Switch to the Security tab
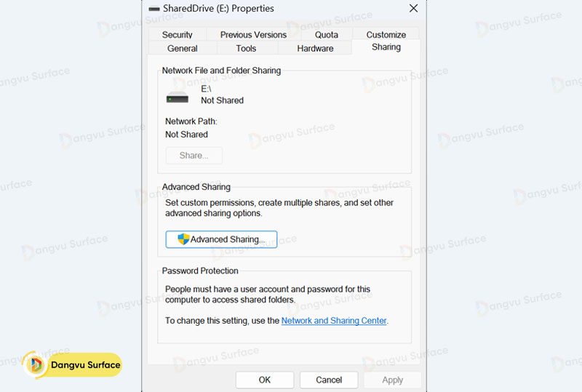582x392 pixels. [x=177, y=34]
